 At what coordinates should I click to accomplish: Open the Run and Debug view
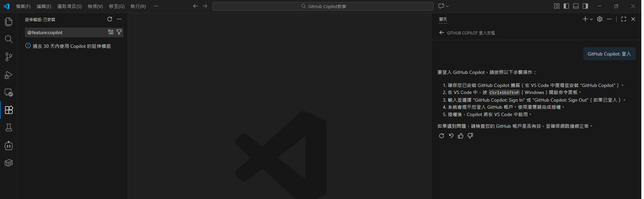click(x=9, y=75)
